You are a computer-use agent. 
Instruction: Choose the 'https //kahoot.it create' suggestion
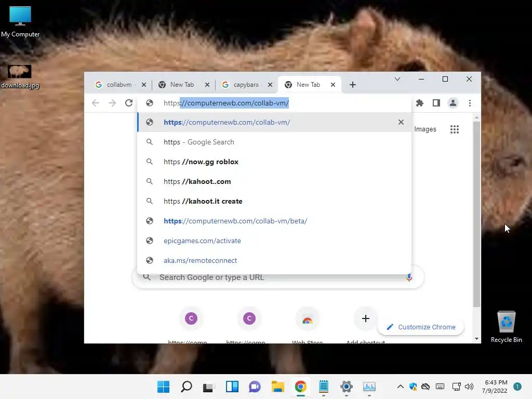(274, 201)
